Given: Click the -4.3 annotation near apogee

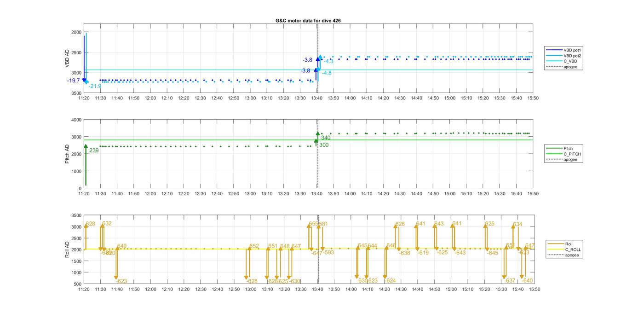Looking at the screenshot, I should tap(329, 61).
